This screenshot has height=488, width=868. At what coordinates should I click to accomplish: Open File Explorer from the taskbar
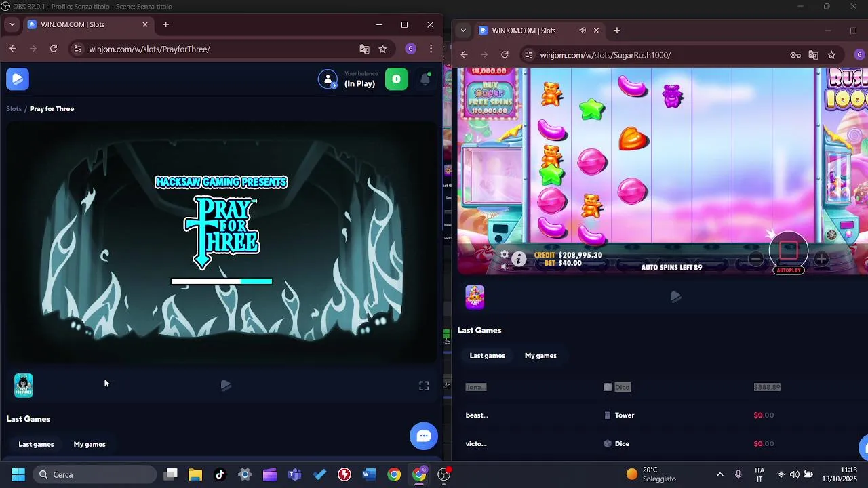coord(195,474)
